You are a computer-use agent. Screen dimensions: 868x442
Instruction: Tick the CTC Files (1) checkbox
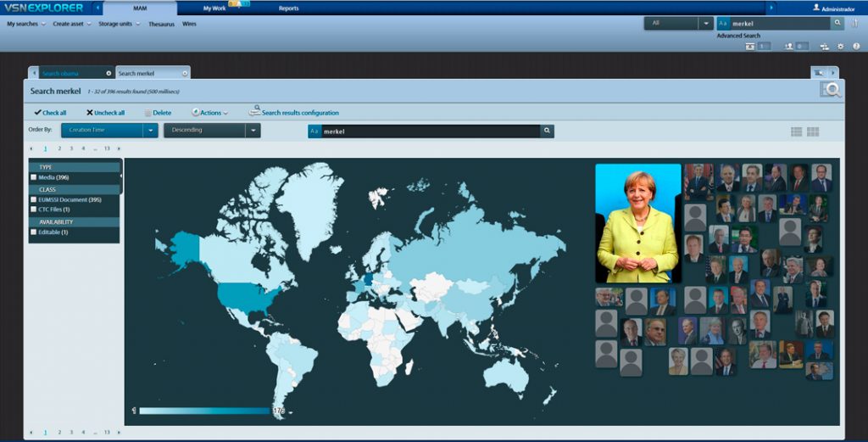pyautogui.click(x=34, y=210)
